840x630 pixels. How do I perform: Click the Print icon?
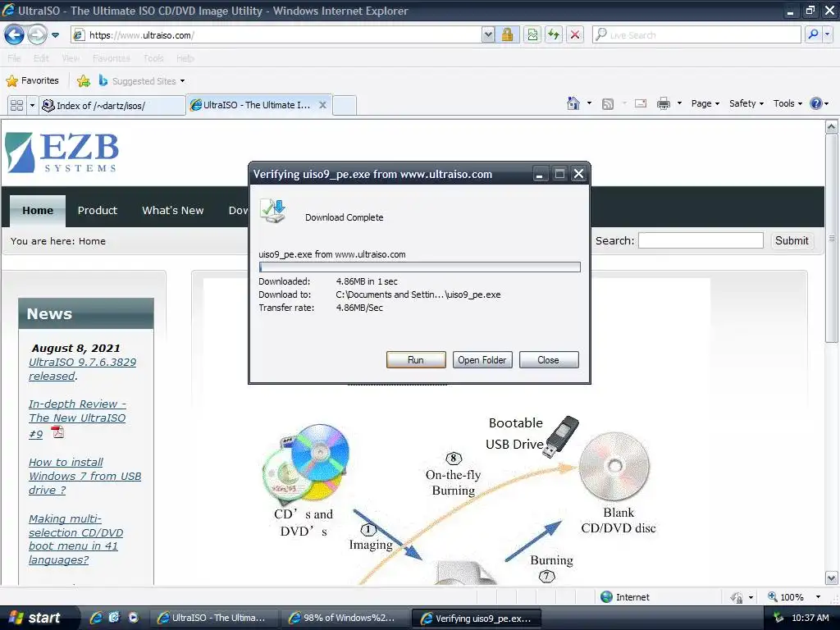coord(663,103)
